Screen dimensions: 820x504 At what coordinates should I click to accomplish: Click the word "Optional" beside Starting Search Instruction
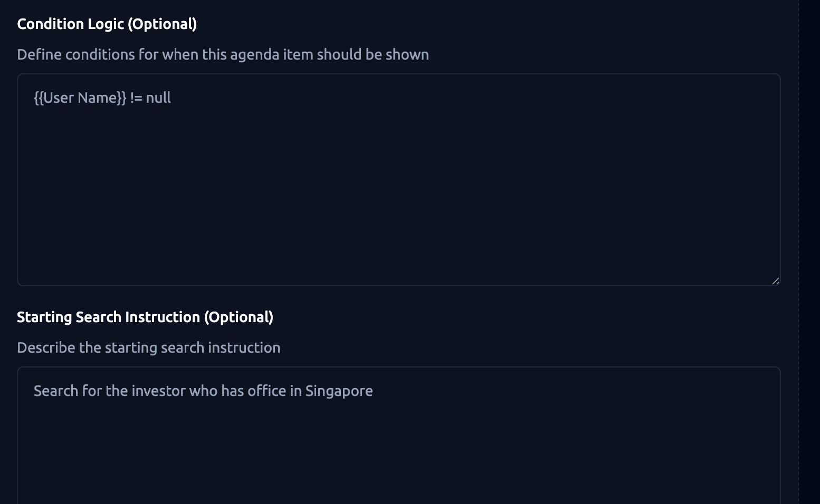click(x=239, y=317)
